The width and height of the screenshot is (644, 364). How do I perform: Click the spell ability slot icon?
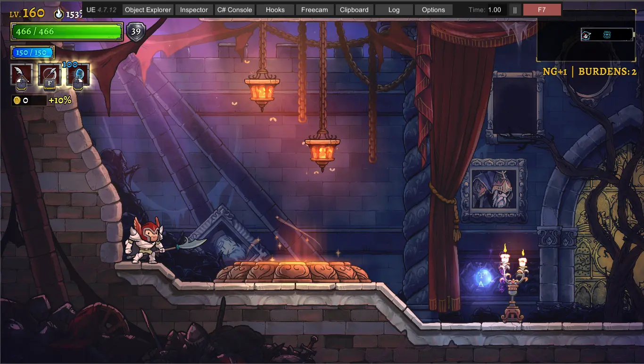pos(78,75)
